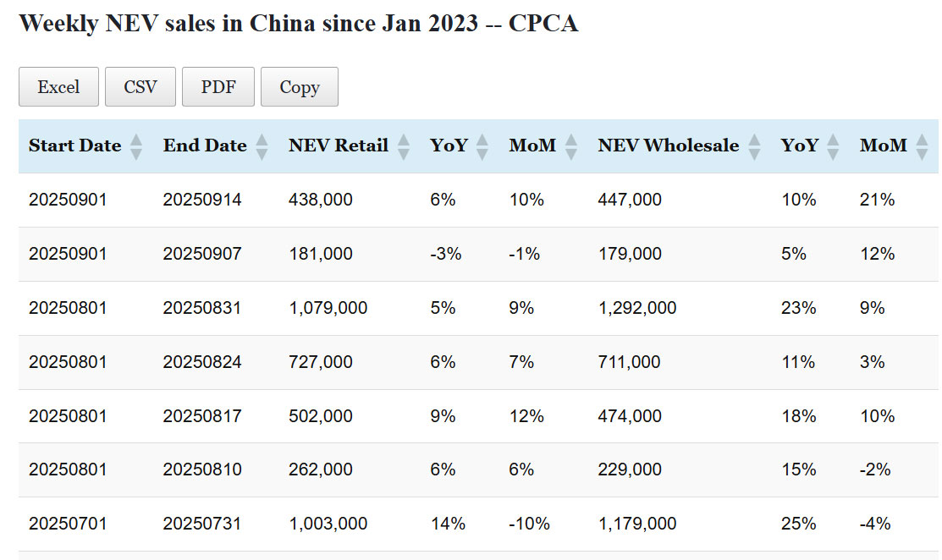Image resolution: width=942 pixels, height=560 pixels.
Task: Click the 1,003,000 retail figure
Action: (328, 524)
